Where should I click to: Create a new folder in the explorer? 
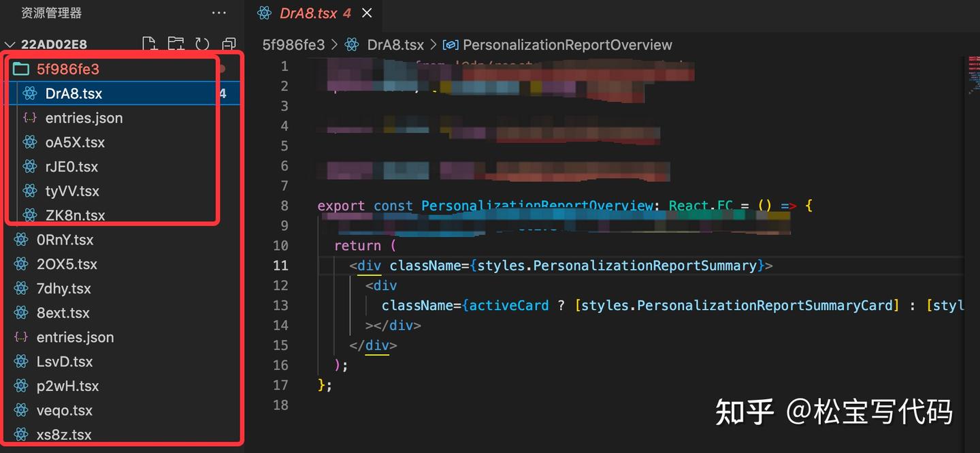coord(176,44)
